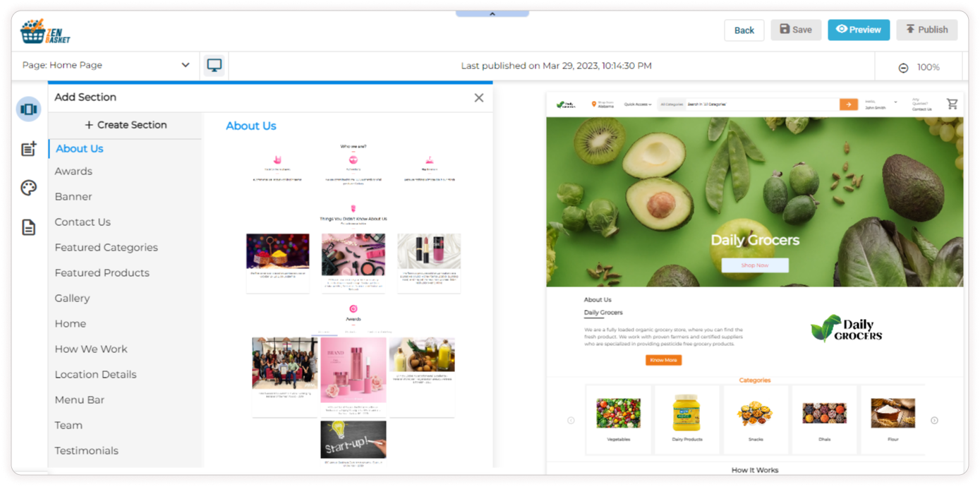980x487 pixels.
Task: Click the document page icon in sidebar
Action: [28, 227]
